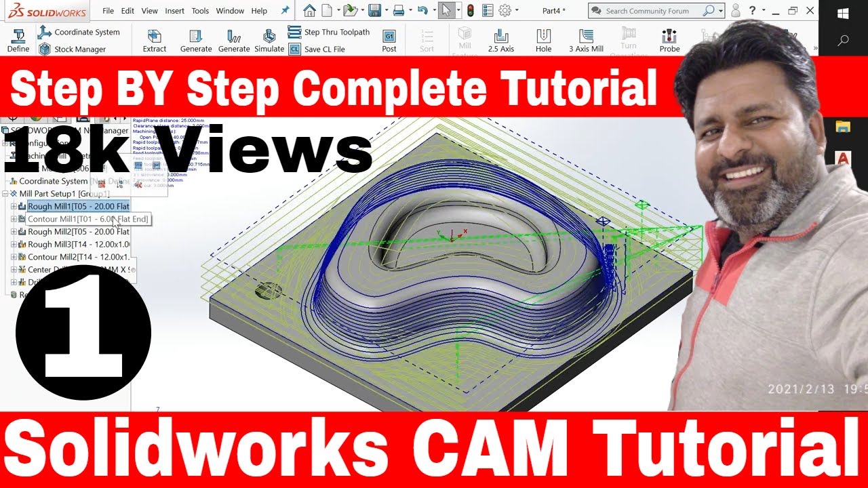Click the Help question mark icon
The image size is (868, 488).
pyautogui.click(x=751, y=11)
